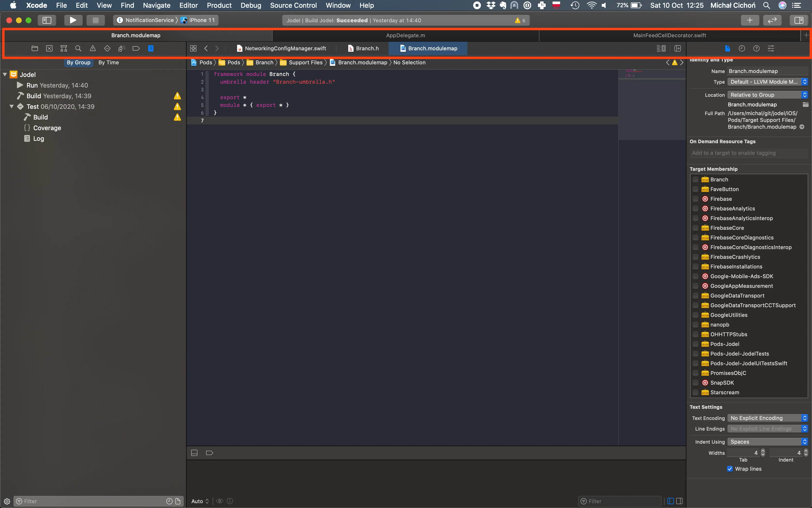Check Branch target membership
The width and height of the screenshot is (812, 508).
click(696, 179)
